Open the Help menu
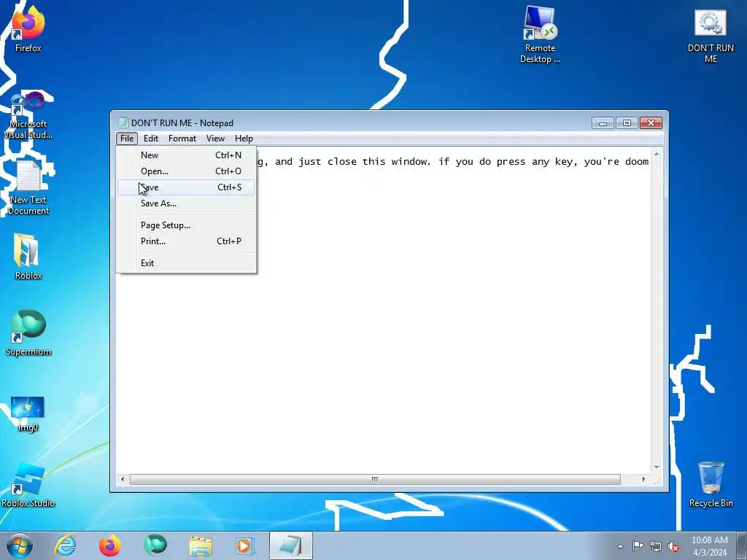Screen dimensions: 747x560 [x=244, y=139]
